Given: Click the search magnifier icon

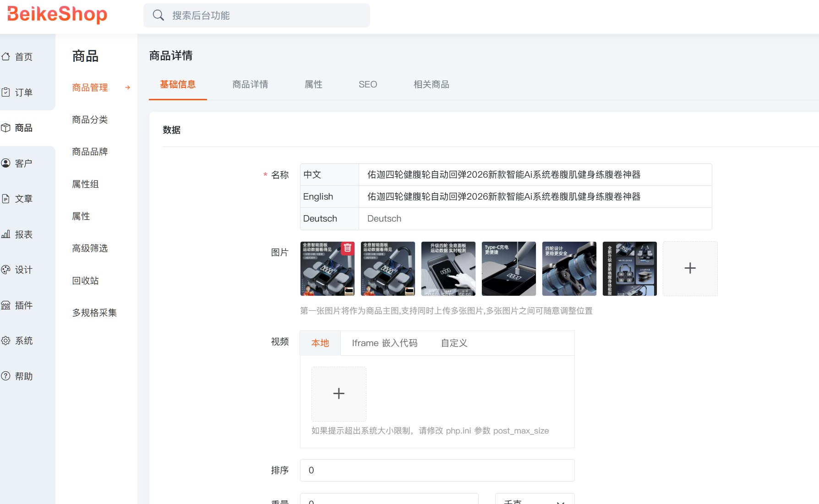Looking at the screenshot, I should pos(158,15).
